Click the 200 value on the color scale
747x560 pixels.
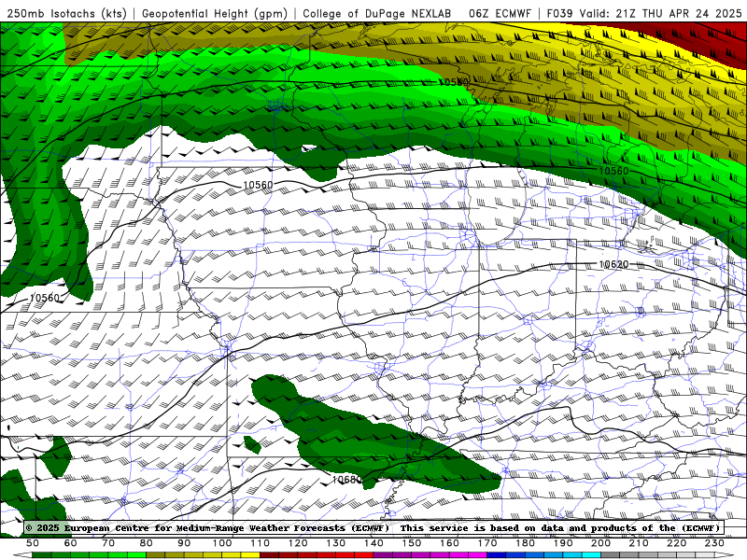pyautogui.click(x=600, y=543)
